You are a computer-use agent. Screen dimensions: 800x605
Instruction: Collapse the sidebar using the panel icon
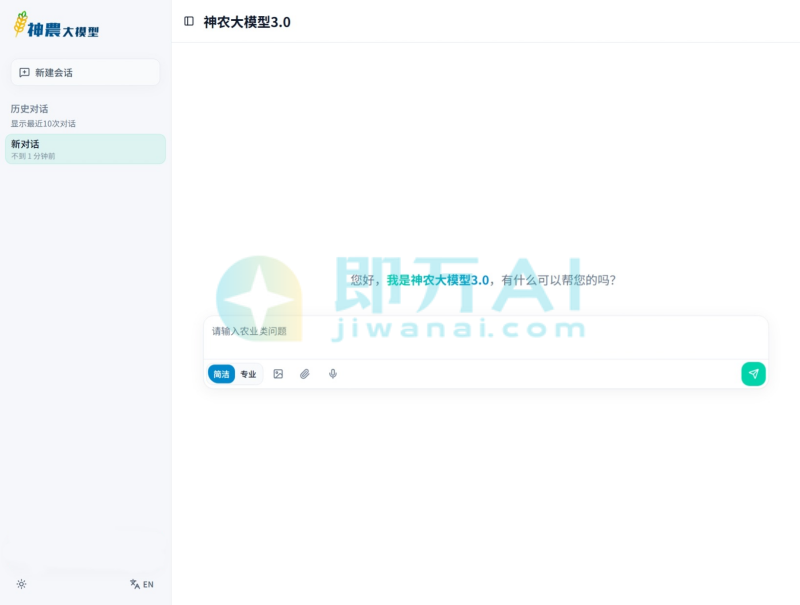click(x=188, y=21)
